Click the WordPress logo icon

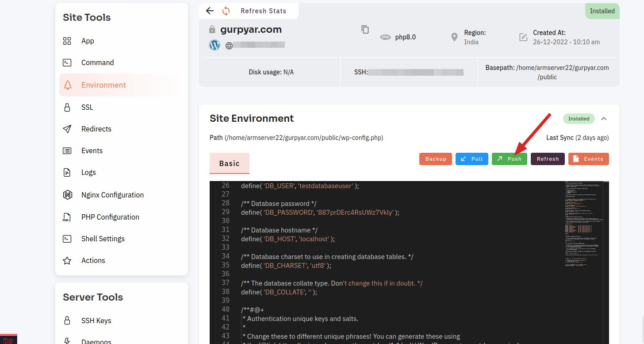(x=215, y=45)
